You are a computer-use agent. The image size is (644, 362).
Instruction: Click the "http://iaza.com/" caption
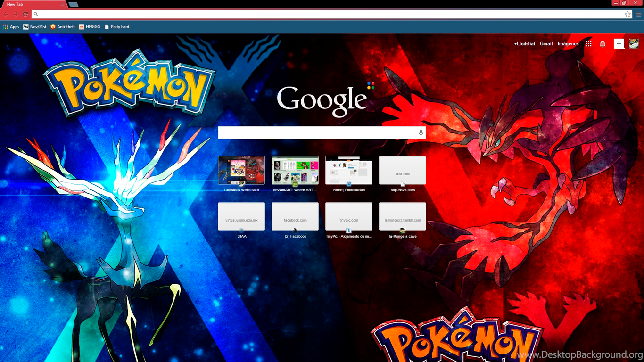403,190
